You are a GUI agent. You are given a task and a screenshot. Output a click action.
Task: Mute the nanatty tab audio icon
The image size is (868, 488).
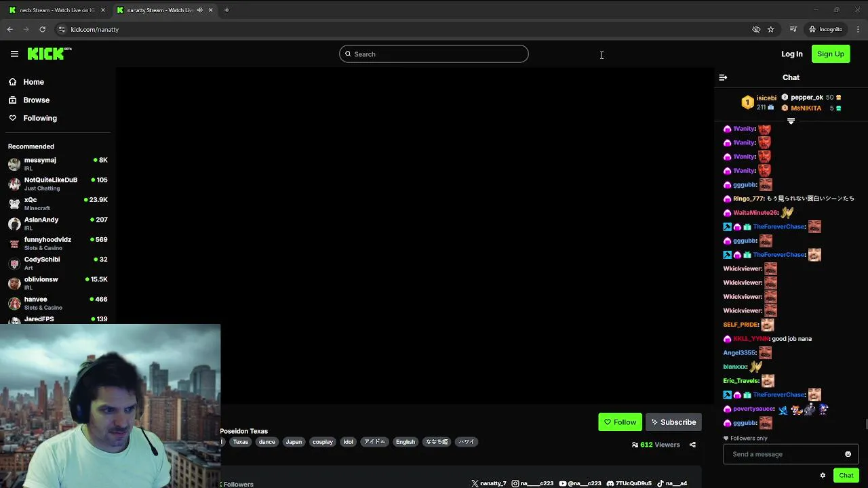(x=199, y=10)
